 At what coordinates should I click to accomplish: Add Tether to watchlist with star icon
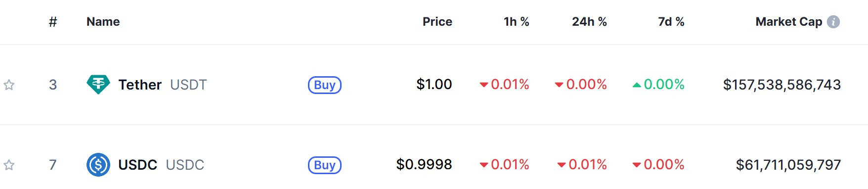(x=9, y=85)
